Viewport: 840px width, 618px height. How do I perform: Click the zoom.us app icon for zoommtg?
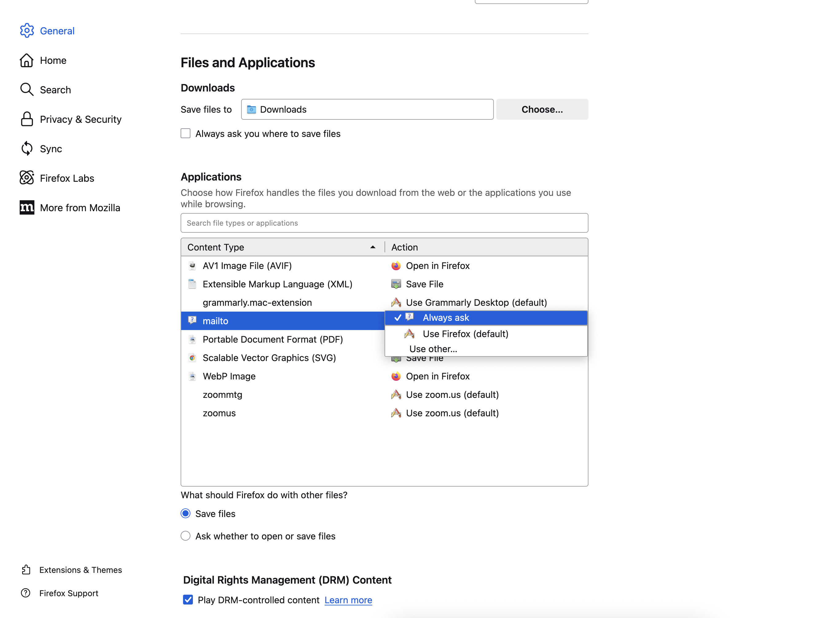[x=396, y=394]
